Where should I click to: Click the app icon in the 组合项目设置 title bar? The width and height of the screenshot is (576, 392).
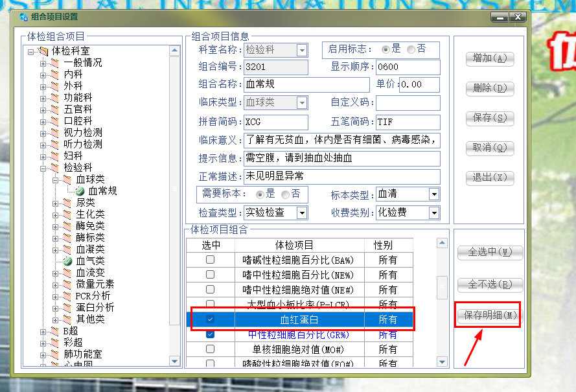click(23, 17)
